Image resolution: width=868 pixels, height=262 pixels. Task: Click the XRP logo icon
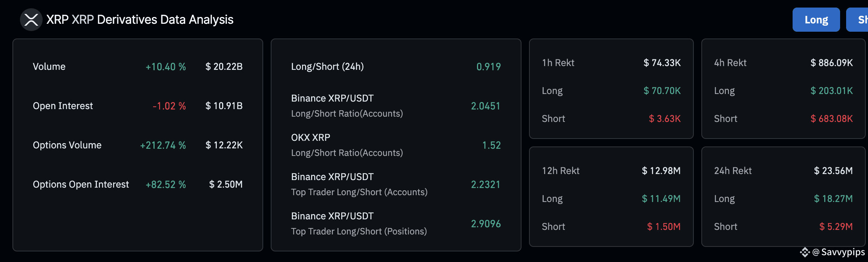pyautogui.click(x=31, y=20)
